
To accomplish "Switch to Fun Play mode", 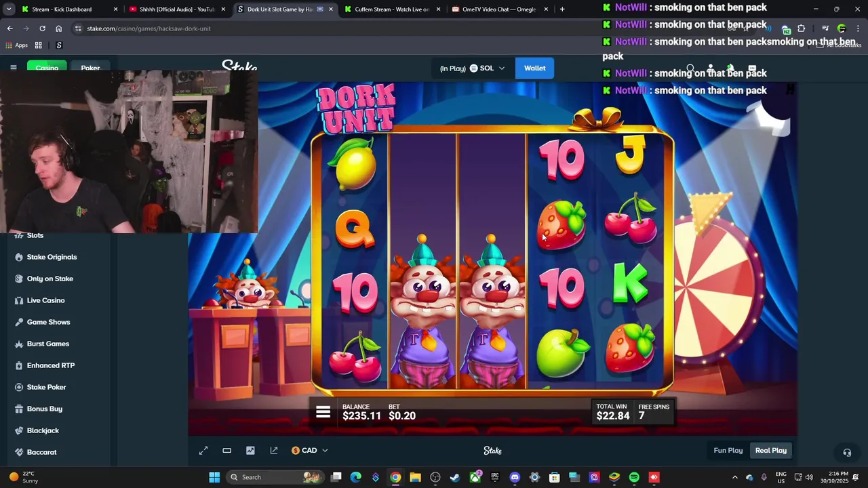I will point(728,451).
